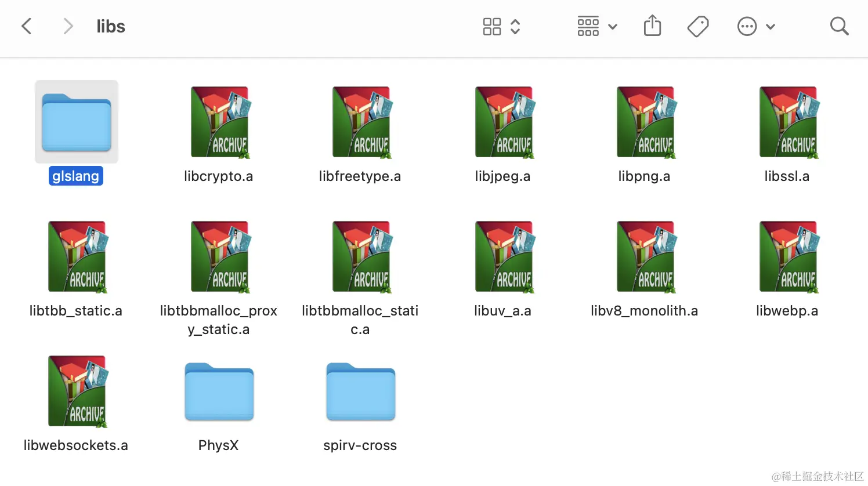
Task: Go forward with the right chevron
Action: (68, 26)
